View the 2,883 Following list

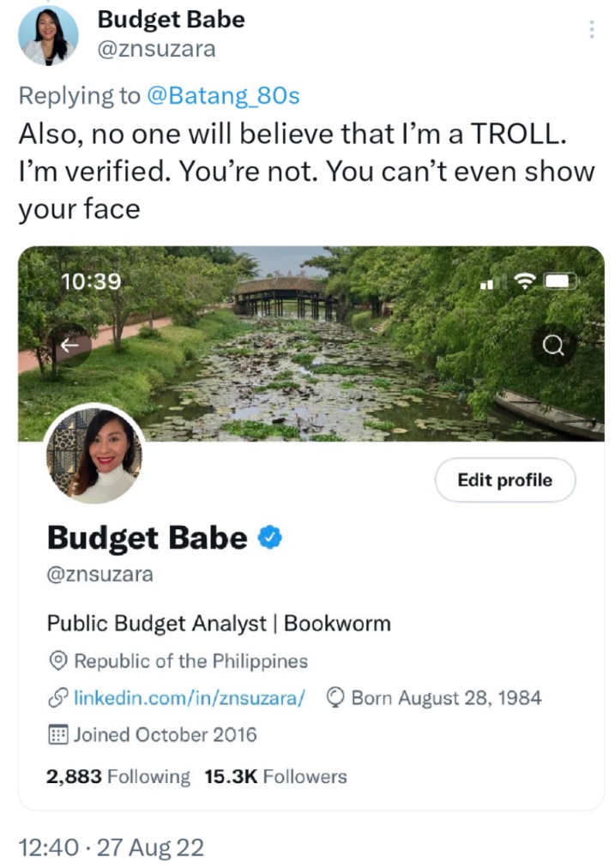point(118,777)
